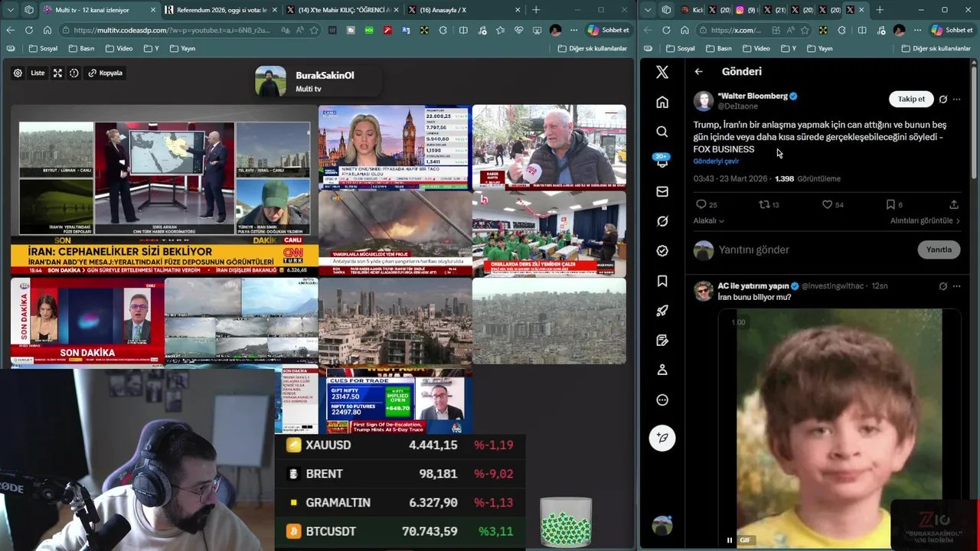Click the Yanıtla reply button
980x551 pixels.
pos(939,249)
